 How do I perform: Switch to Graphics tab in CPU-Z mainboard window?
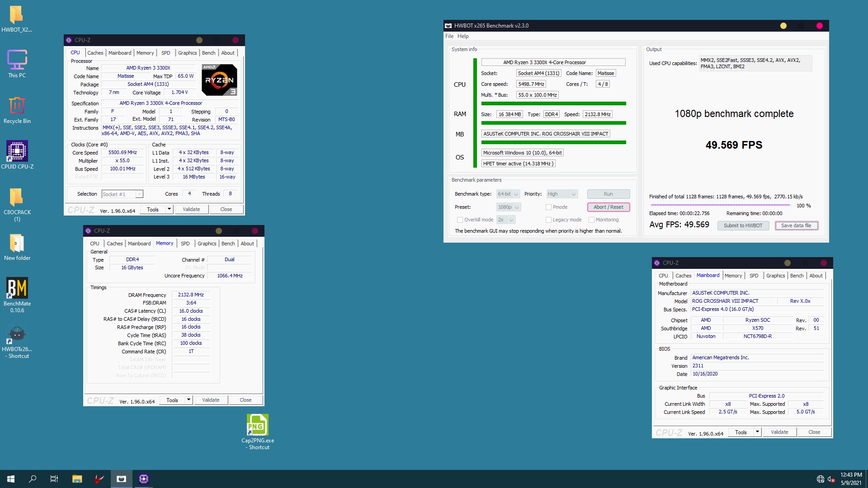pyautogui.click(x=775, y=276)
